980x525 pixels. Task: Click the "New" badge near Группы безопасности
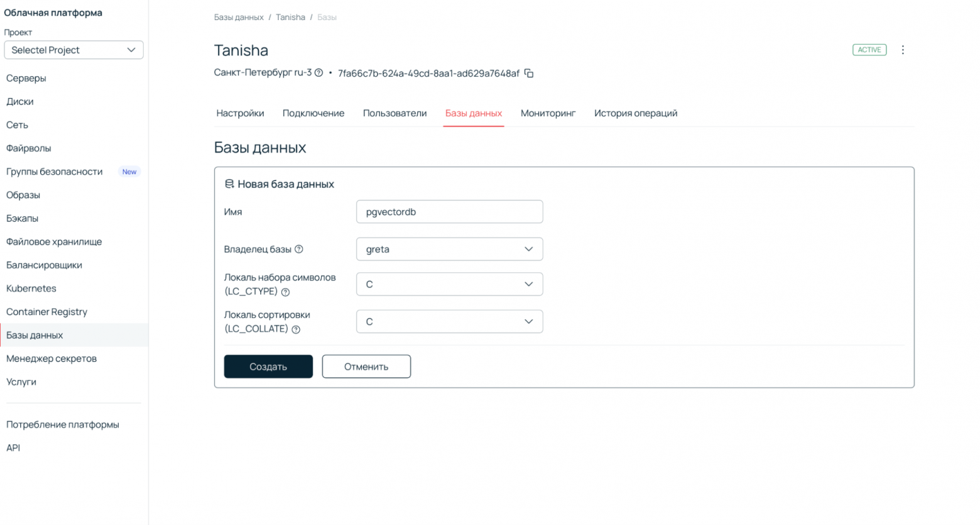[129, 172]
